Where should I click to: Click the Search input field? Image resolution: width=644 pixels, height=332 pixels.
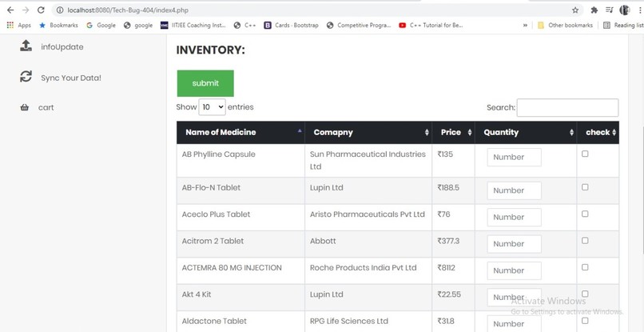[567, 107]
